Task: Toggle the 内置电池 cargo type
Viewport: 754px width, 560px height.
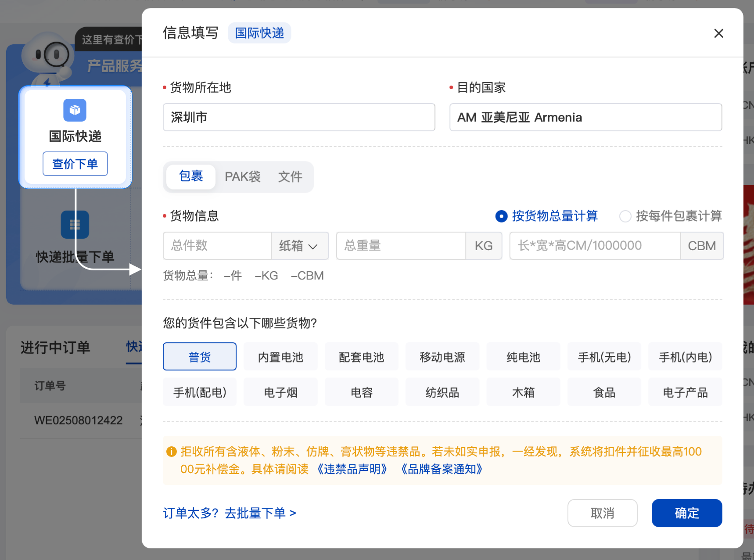Action: coord(280,357)
